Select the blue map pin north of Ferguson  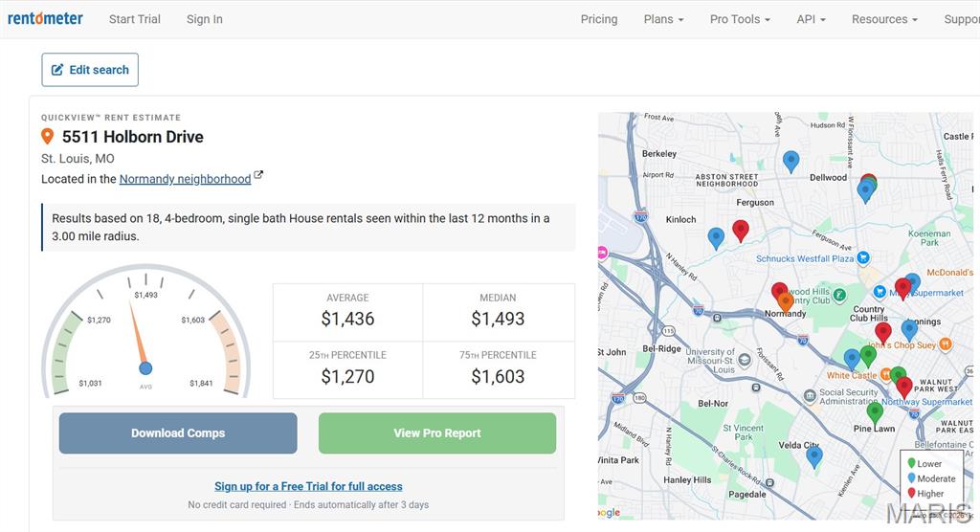click(791, 162)
